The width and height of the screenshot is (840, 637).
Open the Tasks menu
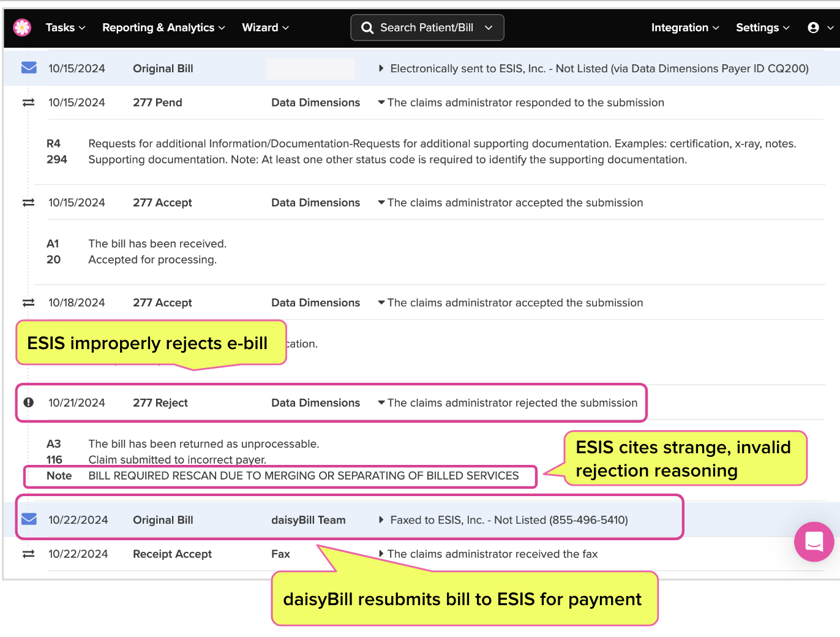click(x=66, y=28)
